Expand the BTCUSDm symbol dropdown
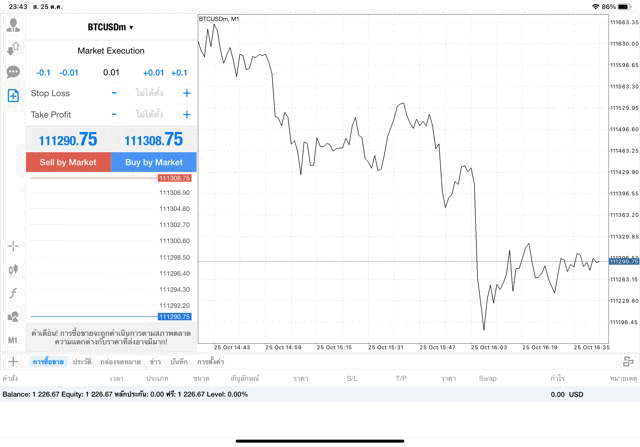This screenshot has width=640, height=447. (x=111, y=27)
